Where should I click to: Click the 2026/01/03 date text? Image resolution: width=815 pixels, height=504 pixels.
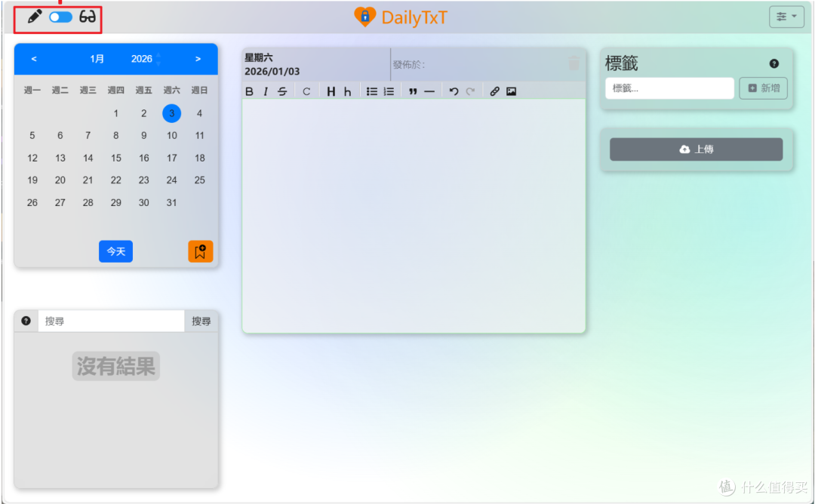tap(272, 72)
